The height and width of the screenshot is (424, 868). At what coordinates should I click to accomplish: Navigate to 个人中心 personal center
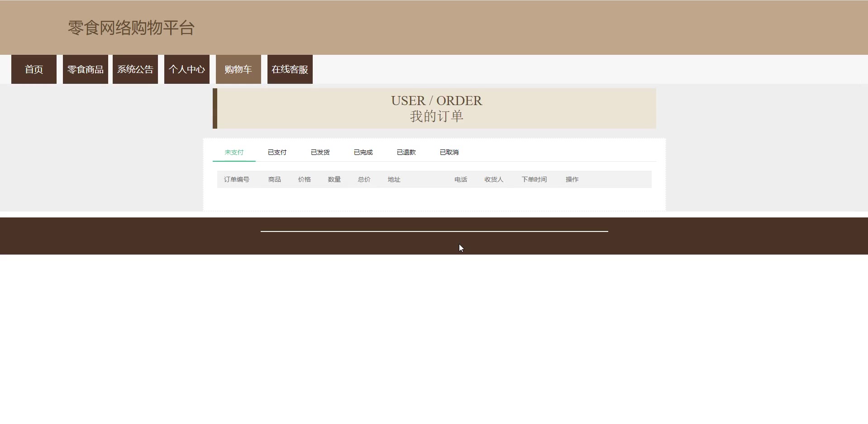[x=187, y=69]
